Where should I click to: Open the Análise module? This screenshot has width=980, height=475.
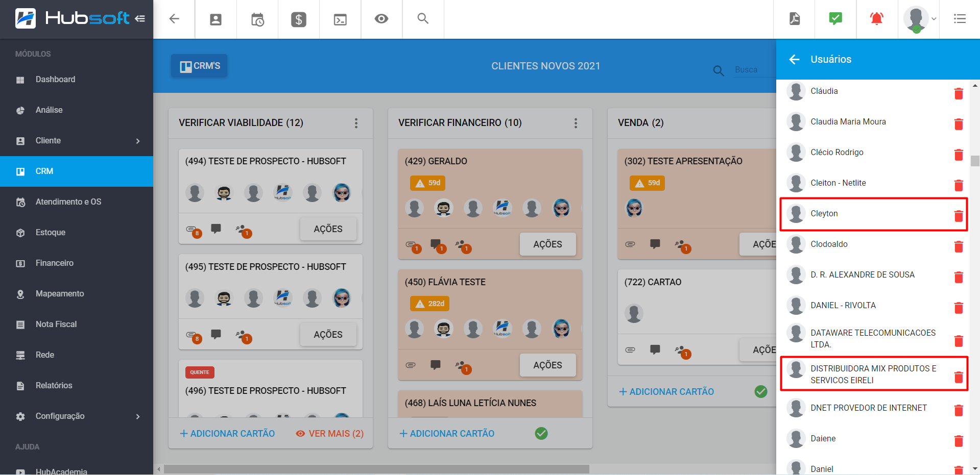77,110
